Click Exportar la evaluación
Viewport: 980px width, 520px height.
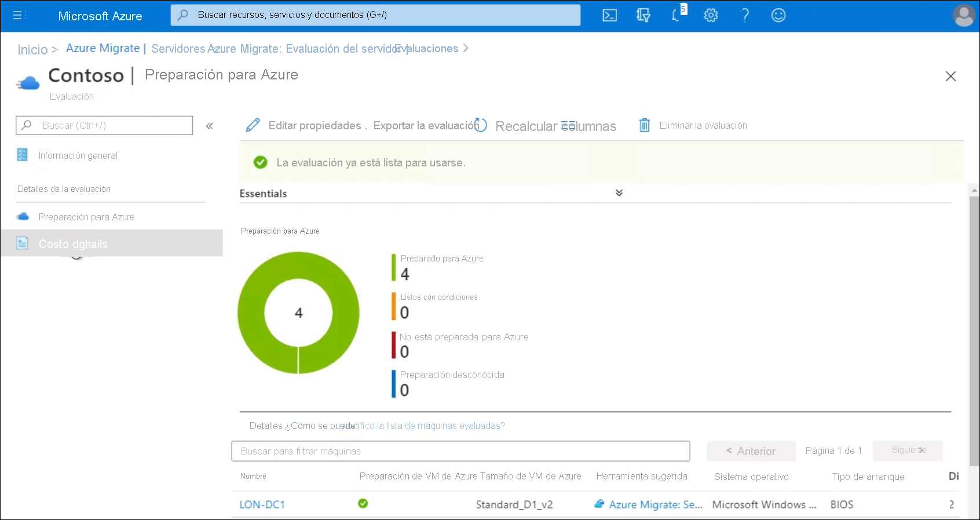[426, 126]
